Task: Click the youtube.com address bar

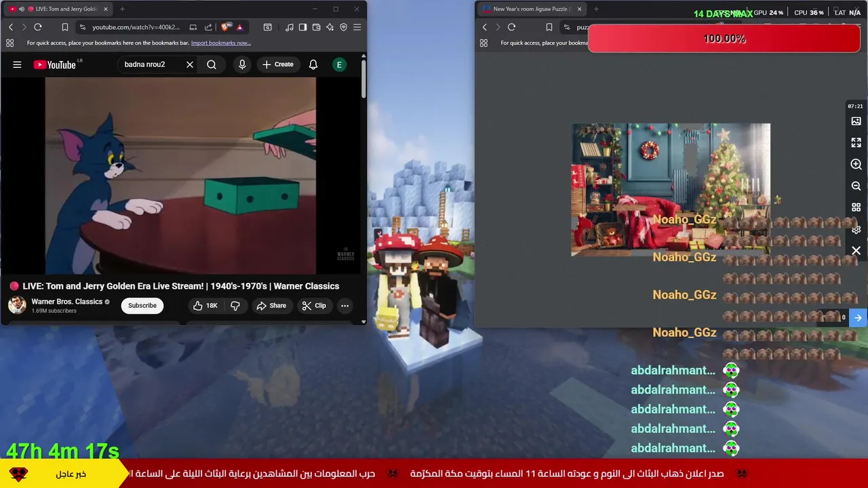Action: [136, 27]
